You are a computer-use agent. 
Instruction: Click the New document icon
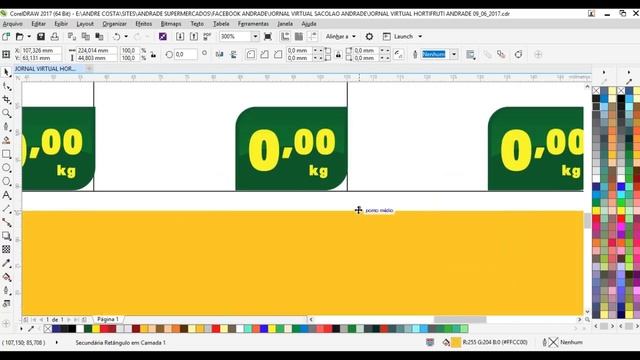[x=6, y=37]
